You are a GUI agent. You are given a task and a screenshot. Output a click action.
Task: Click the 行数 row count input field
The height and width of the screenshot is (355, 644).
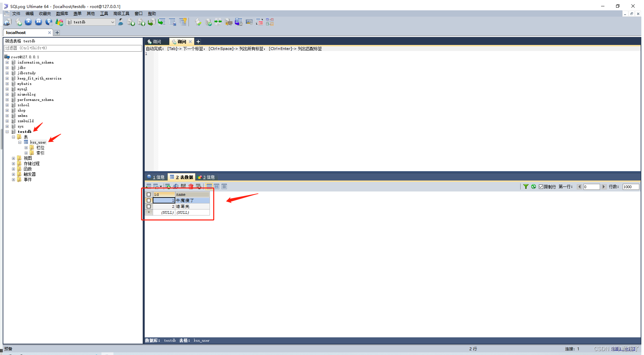[631, 187]
